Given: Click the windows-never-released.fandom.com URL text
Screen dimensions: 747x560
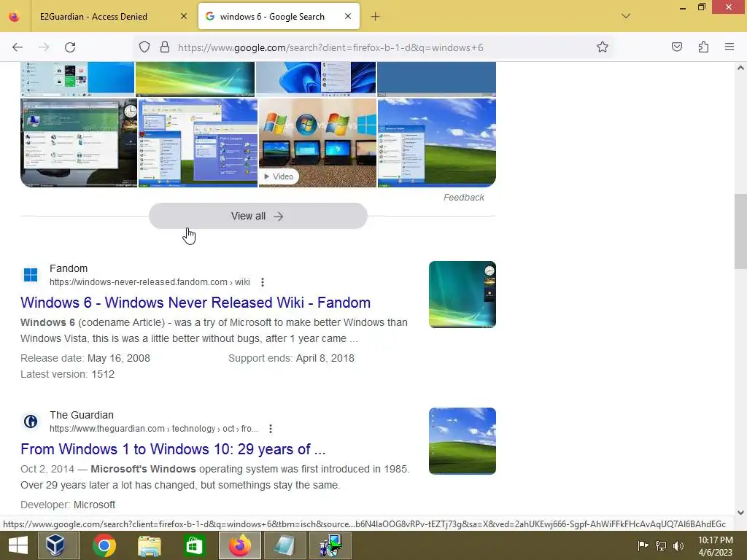Looking at the screenshot, I should (150, 282).
